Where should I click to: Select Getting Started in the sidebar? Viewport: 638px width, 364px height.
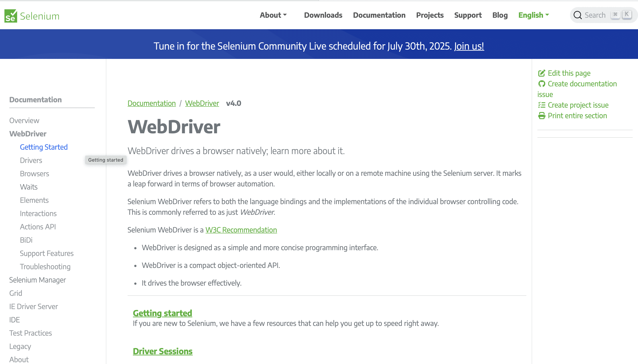(x=44, y=147)
